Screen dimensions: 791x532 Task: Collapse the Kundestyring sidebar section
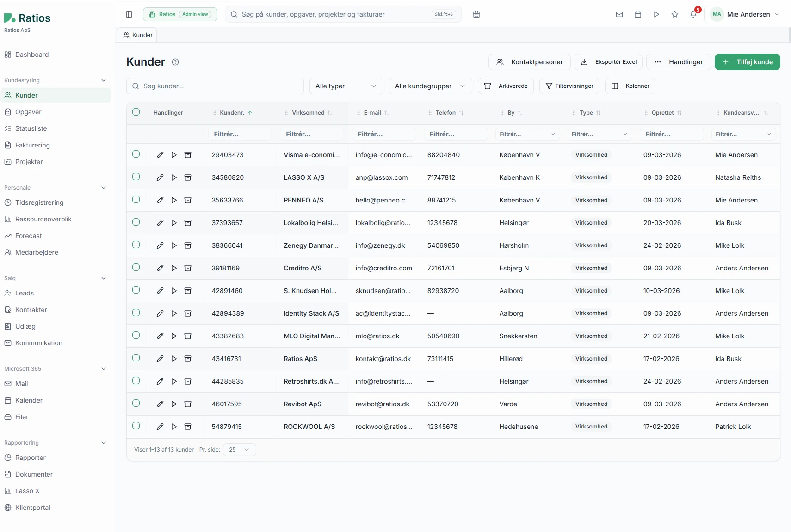point(104,80)
